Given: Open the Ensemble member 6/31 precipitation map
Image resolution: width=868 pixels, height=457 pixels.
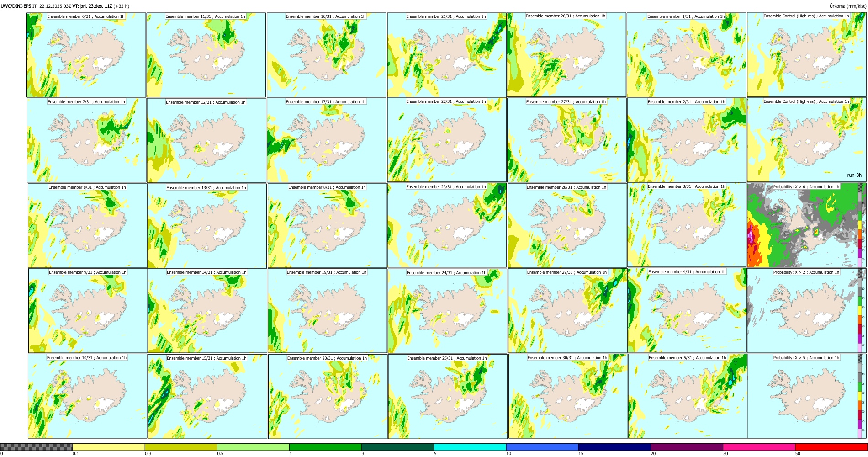Looking at the screenshot, I should coord(86,55).
